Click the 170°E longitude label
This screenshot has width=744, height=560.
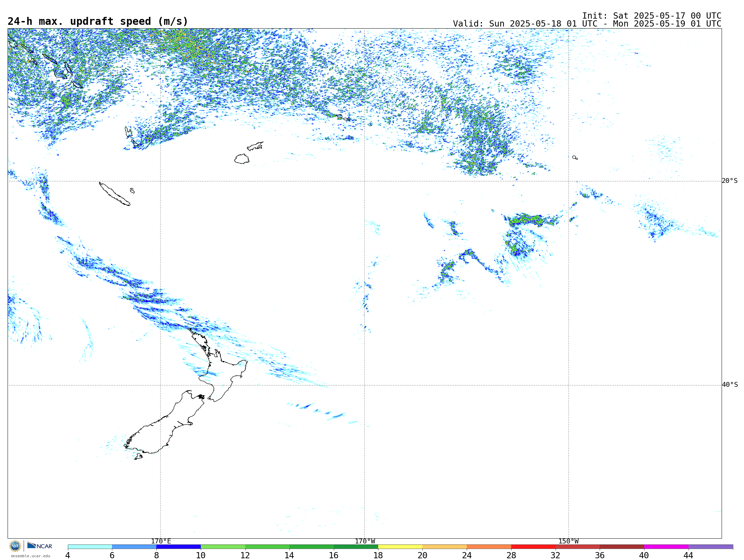point(161,541)
